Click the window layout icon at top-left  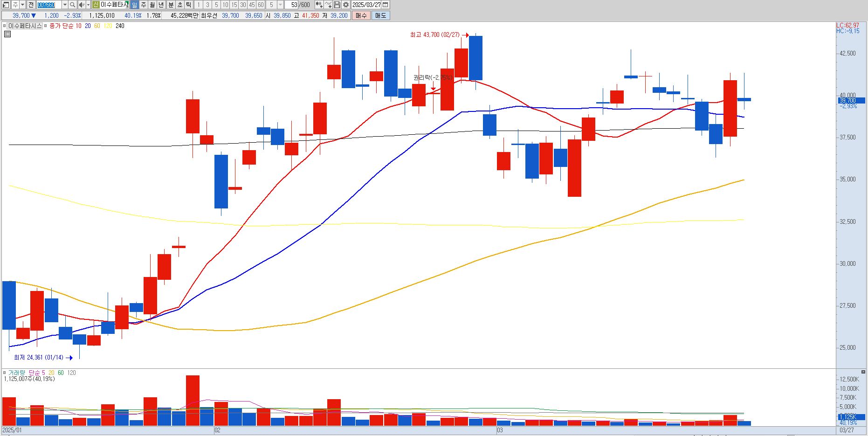[x=6, y=5]
